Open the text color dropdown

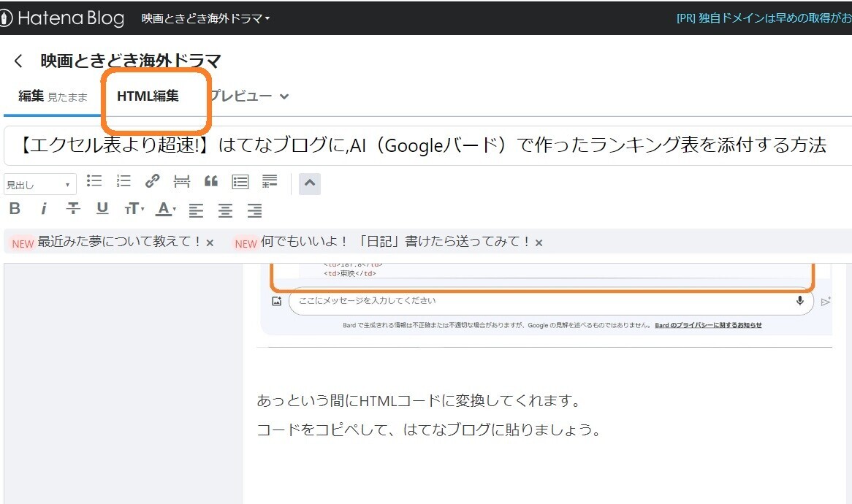click(164, 209)
